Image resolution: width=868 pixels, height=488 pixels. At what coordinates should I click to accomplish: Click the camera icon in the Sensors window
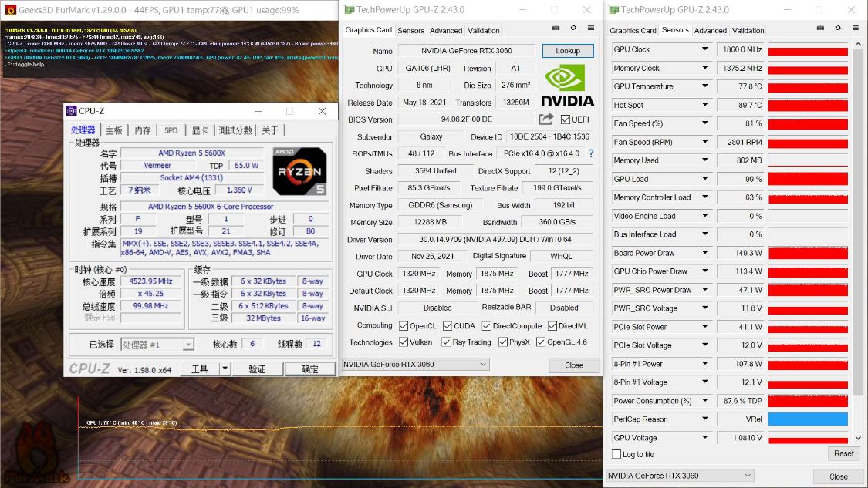pyautogui.click(x=820, y=29)
